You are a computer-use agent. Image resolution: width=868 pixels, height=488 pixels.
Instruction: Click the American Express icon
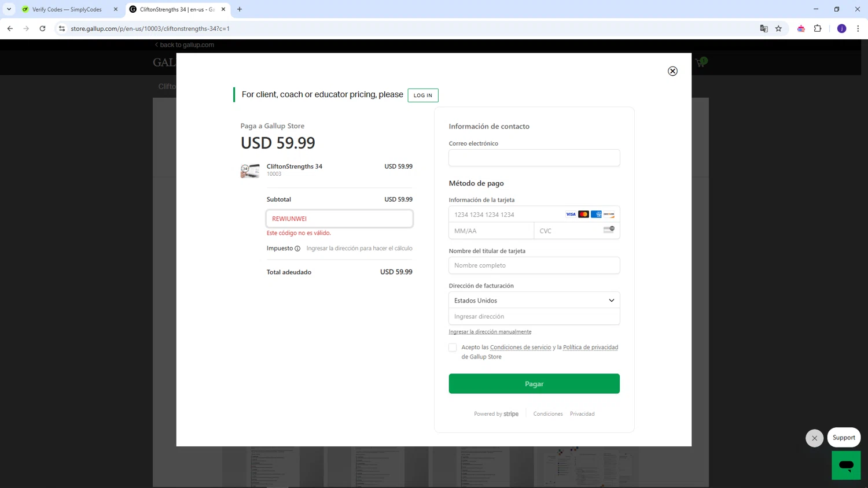pos(596,215)
